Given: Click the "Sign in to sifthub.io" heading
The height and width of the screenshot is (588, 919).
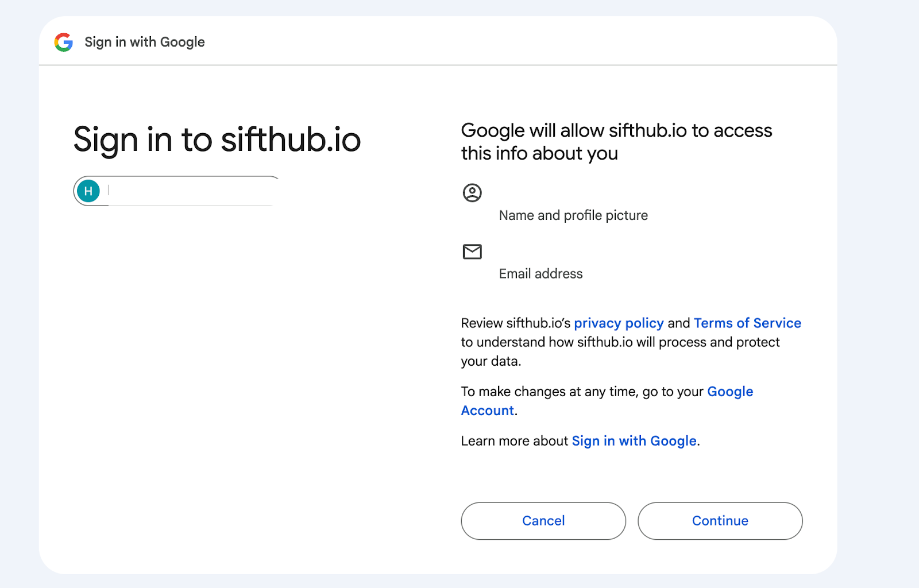Looking at the screenshot, I should tap(217, 140).
